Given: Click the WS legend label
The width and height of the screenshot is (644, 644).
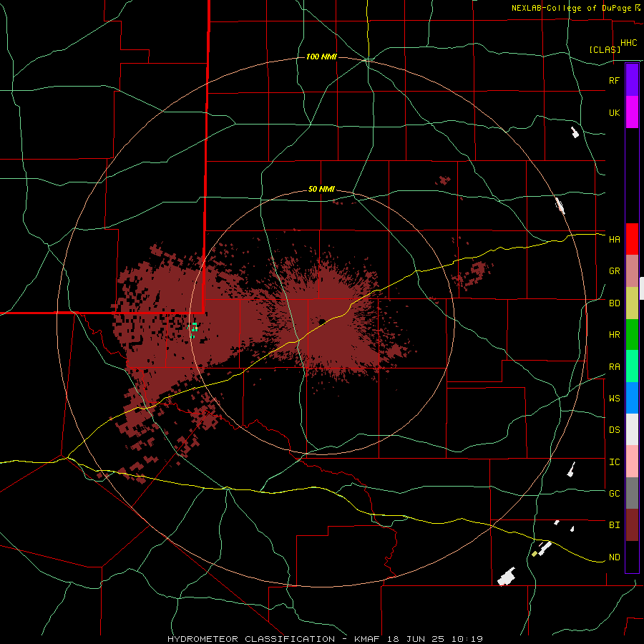Looking at the screenshot, I should coord(614,399).
